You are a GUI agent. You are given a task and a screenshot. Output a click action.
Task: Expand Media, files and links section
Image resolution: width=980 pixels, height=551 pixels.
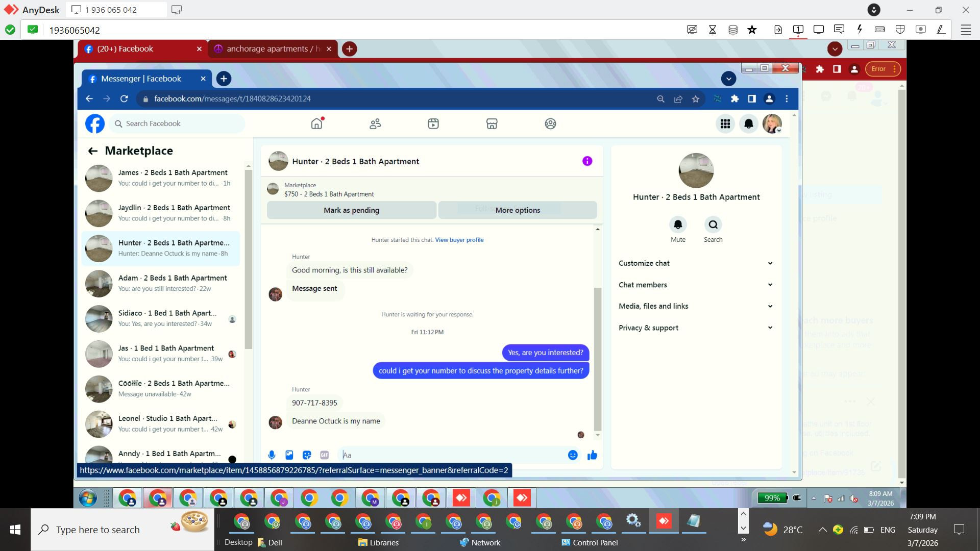[x=696, y=306]
